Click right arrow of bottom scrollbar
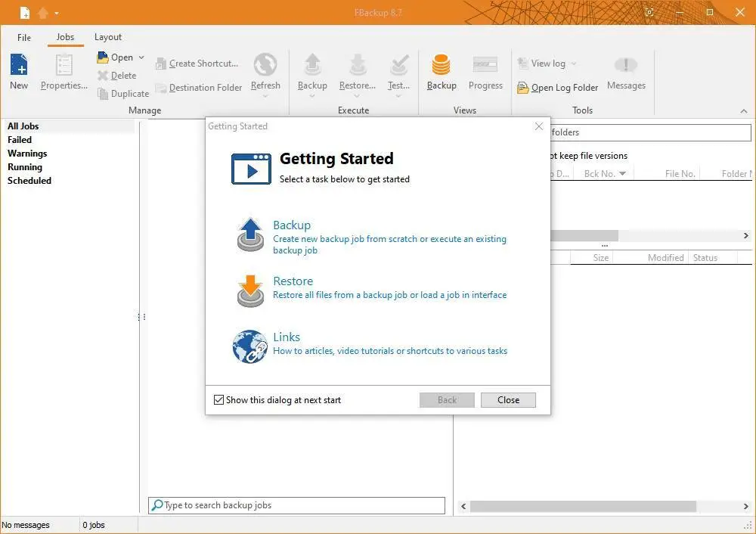Screen dimensions: 756x534 pos(746,506)
